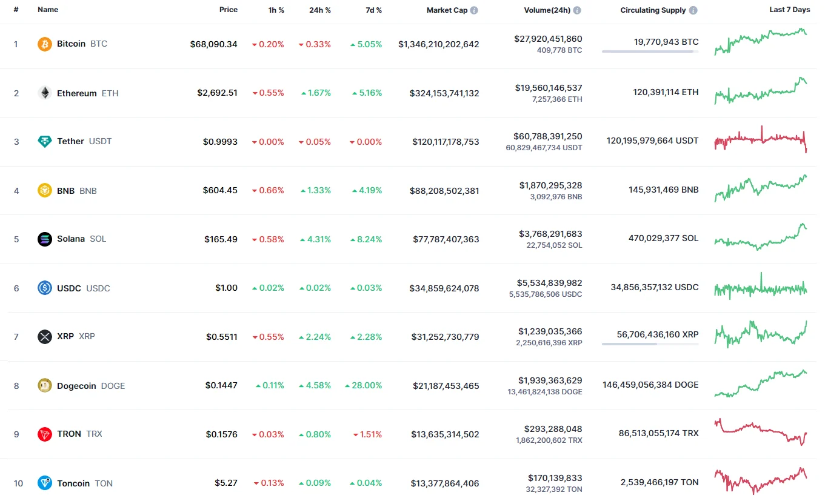This screenshot has width=825, height=504.
Task: Sort coins by Name column header
Action: click(x=47, y=10)
